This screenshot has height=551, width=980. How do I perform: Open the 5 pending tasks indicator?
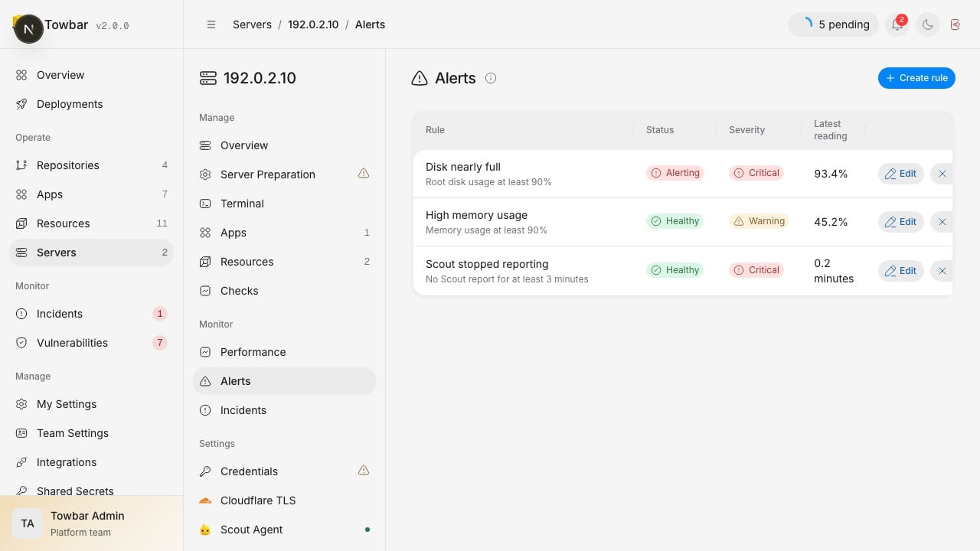(834, 24)
